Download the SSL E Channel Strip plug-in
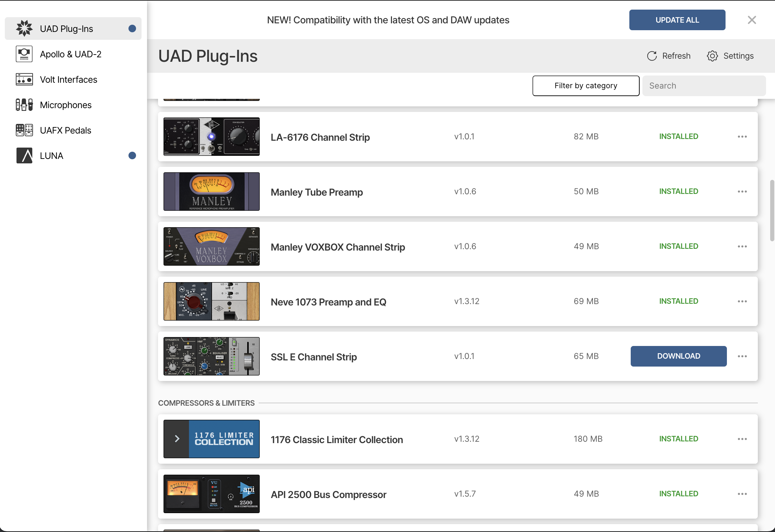The width and height of the screenshot is (775, 532). pyautogui.click(x=678, y=356)
